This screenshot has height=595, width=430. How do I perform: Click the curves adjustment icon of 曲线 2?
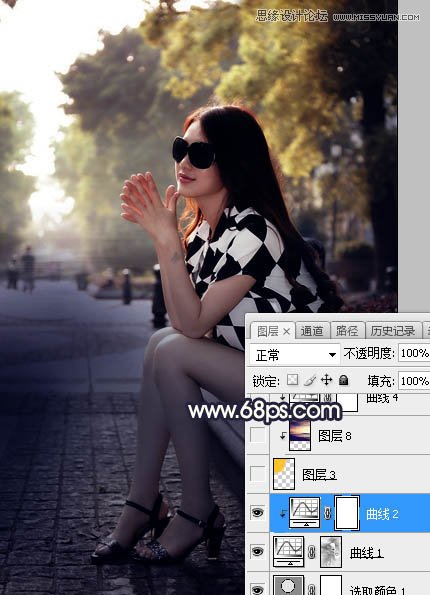tap(304, 513)
